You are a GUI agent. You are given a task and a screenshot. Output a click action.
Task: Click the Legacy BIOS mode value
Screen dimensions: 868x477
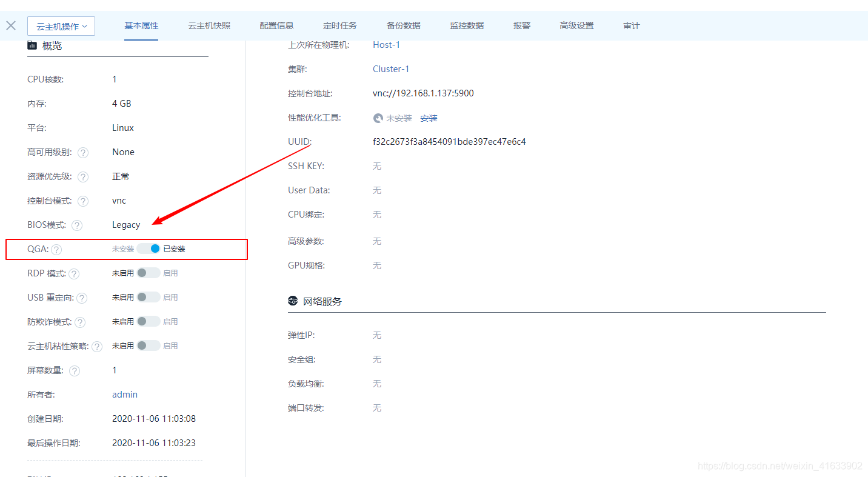click(x=126, y=225)
